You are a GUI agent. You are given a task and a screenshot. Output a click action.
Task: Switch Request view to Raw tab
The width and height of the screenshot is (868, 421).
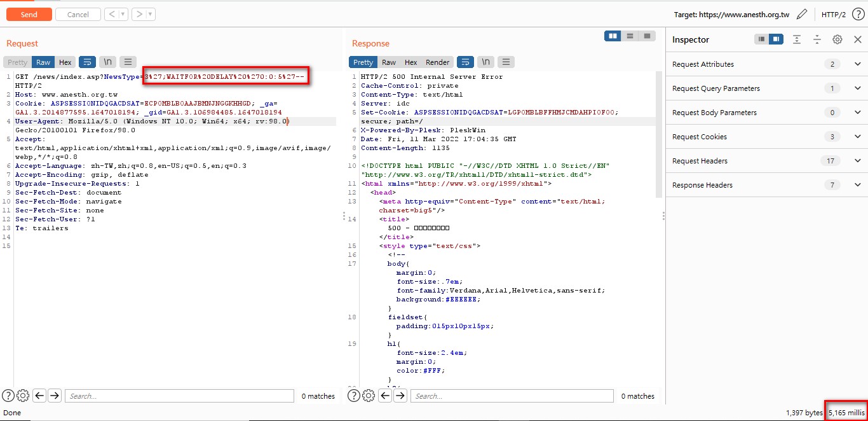click(43, 62)
